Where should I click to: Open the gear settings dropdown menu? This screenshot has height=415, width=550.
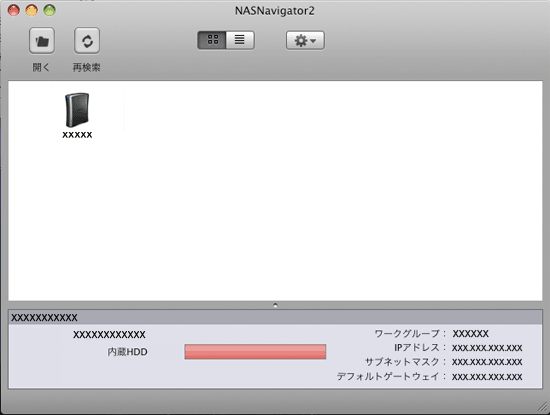coord(305,40)
